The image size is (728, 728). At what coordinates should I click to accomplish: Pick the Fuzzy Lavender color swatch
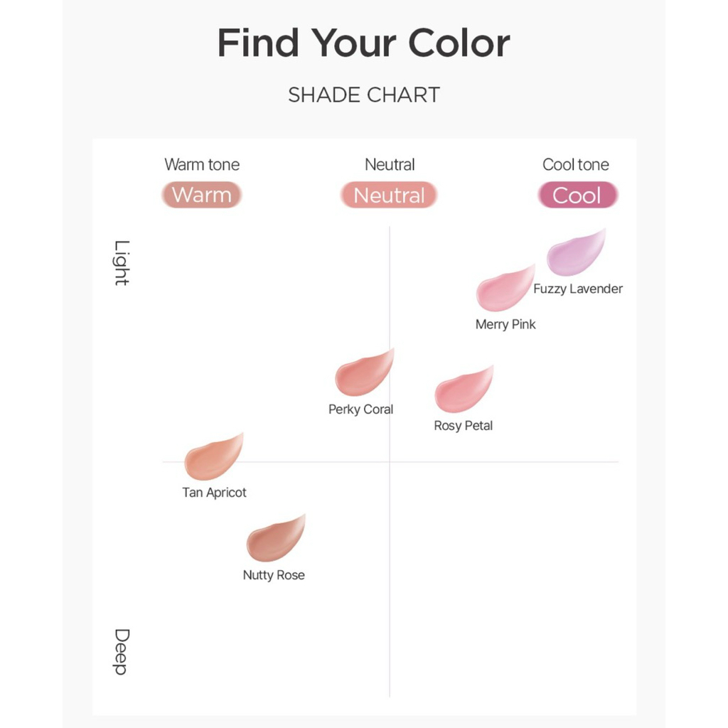tap(574, 255)
